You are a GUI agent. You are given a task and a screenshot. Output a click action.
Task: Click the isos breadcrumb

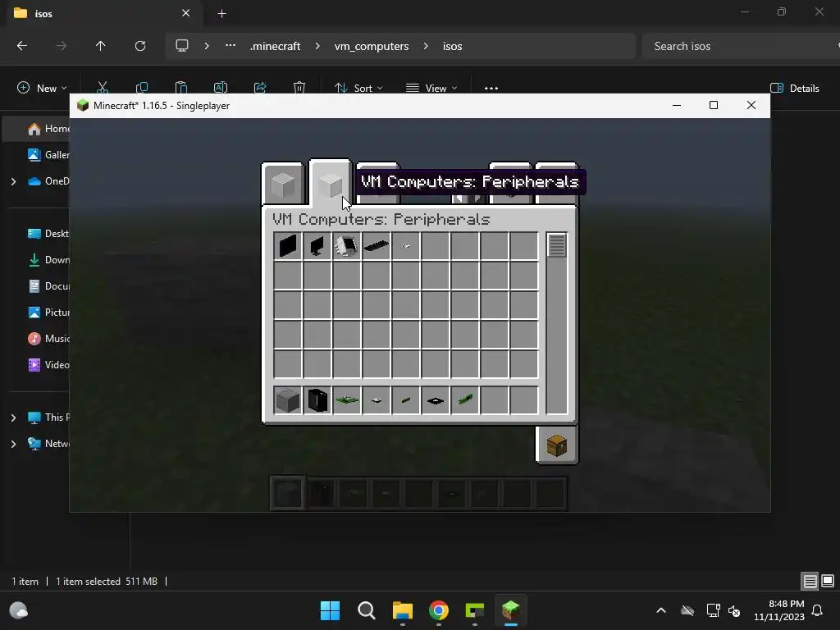click(453, 46)
